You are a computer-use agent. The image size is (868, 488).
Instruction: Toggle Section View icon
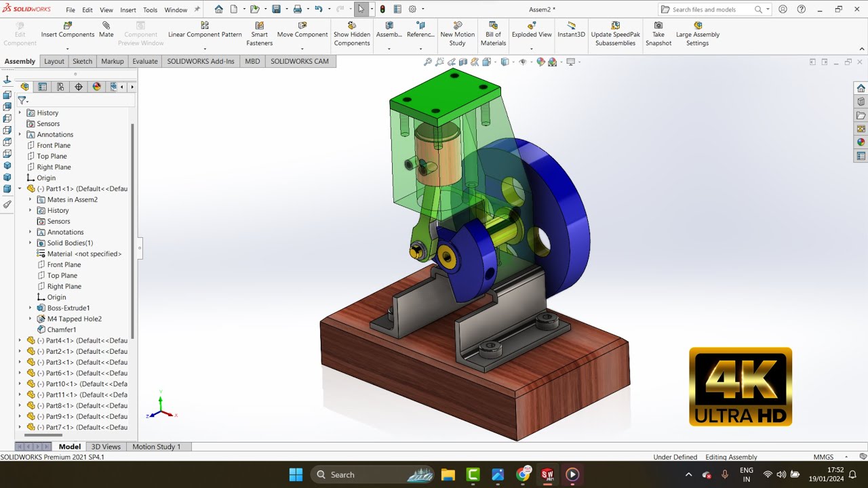[462, 62]
